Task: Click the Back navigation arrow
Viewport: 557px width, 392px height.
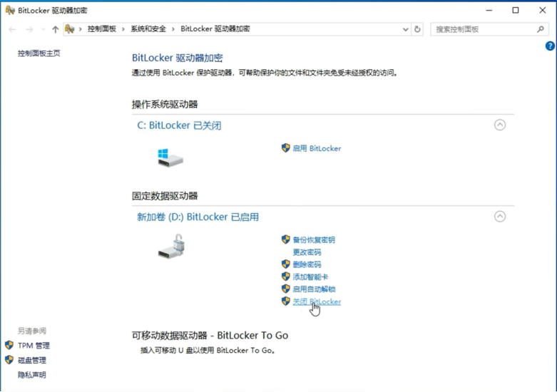Action: pyautogui.click(x=12, y=29)
